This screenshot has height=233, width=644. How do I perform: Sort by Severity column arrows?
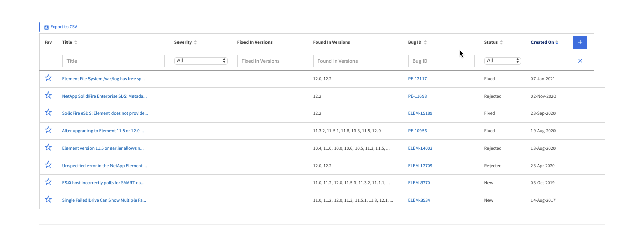(195, 42)
